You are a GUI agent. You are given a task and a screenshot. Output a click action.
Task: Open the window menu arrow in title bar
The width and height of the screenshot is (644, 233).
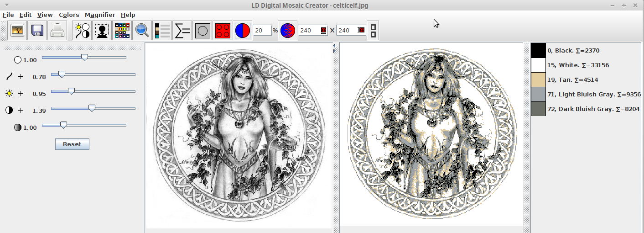click(x=6, y=5)
